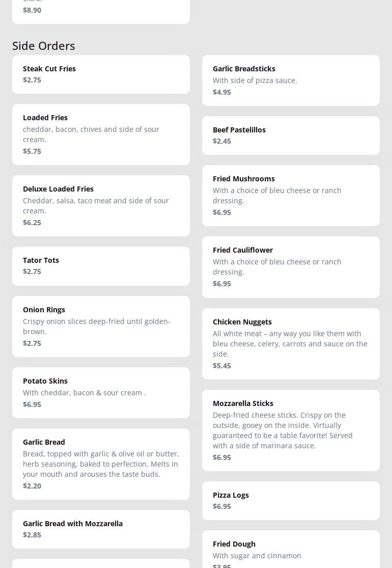Click the Fried Cauliflower card
This screenshot has width=392, height=568.
point(291,266)
